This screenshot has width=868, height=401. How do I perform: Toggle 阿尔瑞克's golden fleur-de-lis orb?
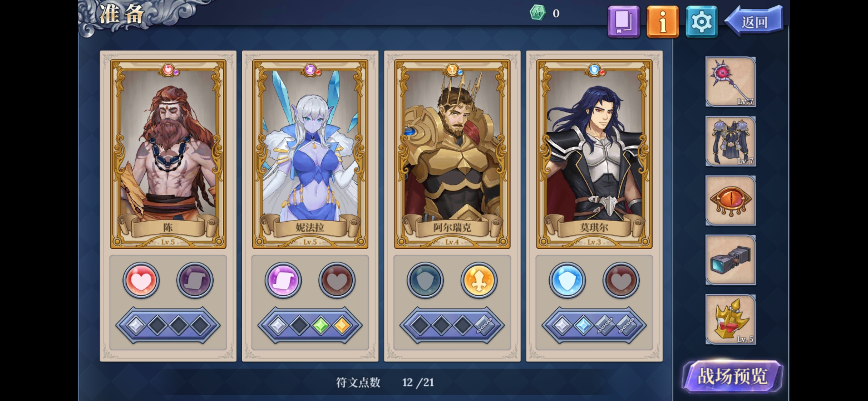tap(479, 280)
